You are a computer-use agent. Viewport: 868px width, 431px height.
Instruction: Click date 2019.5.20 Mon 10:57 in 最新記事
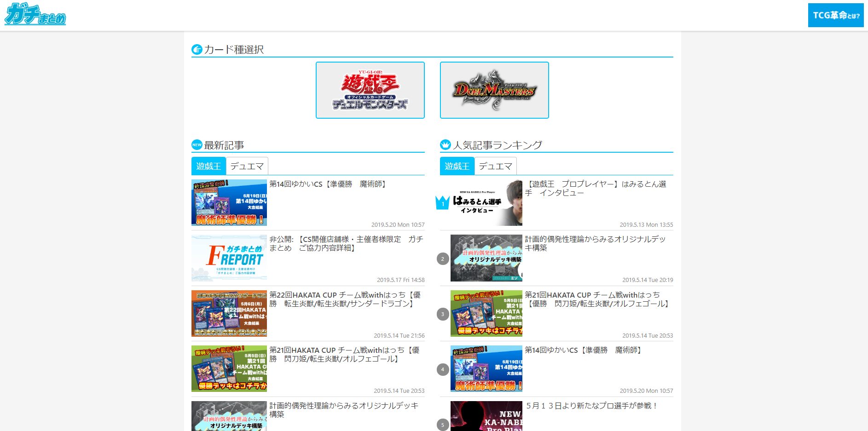tap(398, 225)
